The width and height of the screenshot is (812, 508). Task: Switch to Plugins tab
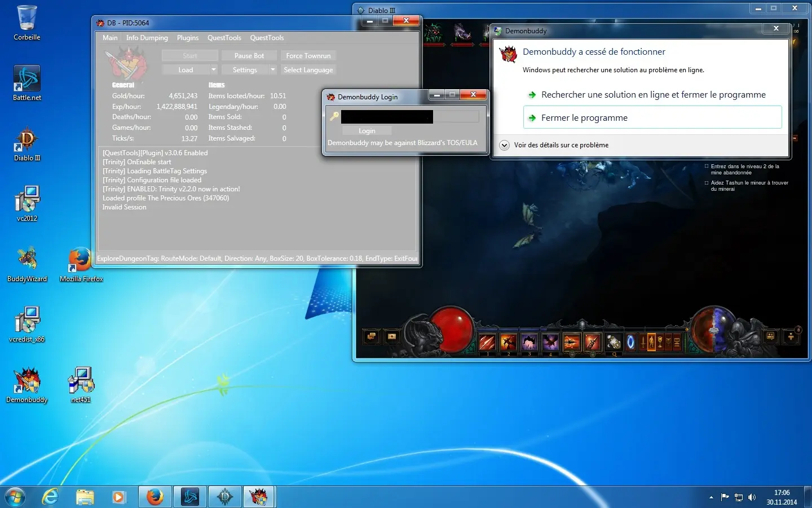188,38
